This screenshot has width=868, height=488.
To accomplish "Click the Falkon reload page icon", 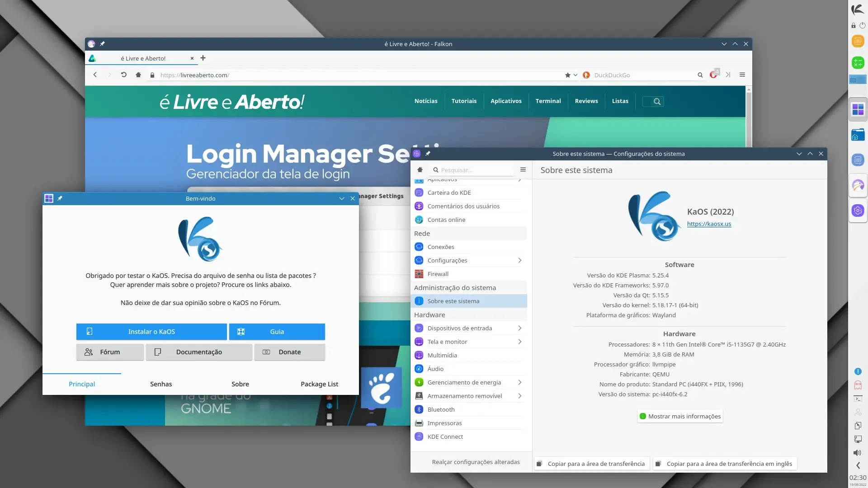I will [x=123, y=75].
